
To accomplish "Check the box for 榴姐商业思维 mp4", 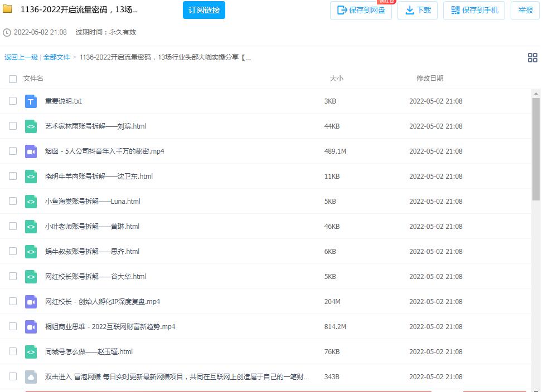I will [13, 326].
